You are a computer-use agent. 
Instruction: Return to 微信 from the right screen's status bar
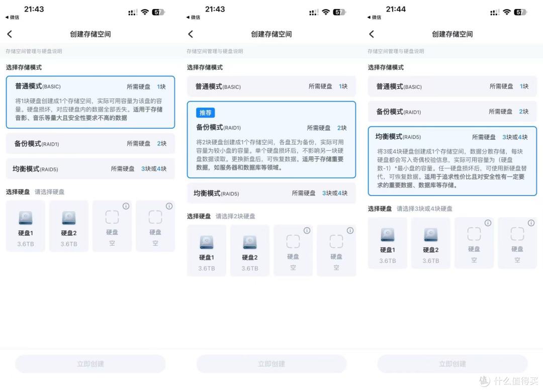(x=374, y=17)
